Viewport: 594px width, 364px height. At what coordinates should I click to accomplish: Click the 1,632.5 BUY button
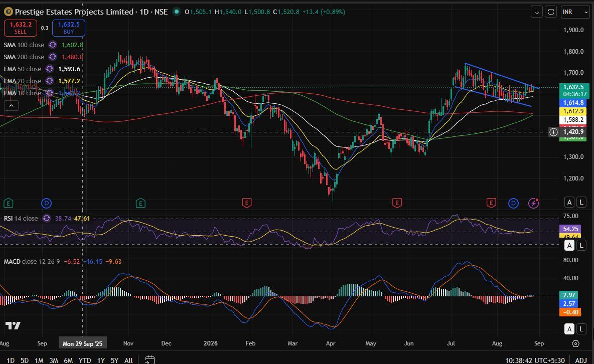pyautogui.click(x=69, y=28)
